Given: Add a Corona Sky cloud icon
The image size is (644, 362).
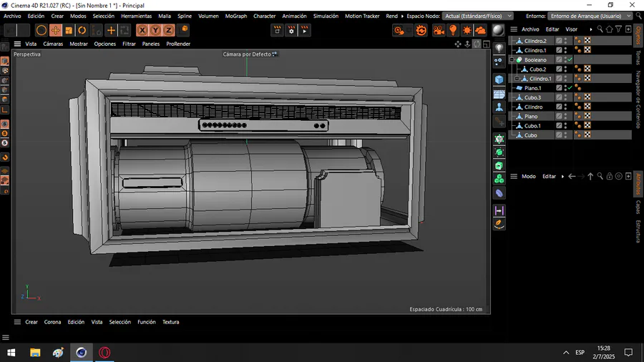Looking at the screenshot, I should pos(480,30).
